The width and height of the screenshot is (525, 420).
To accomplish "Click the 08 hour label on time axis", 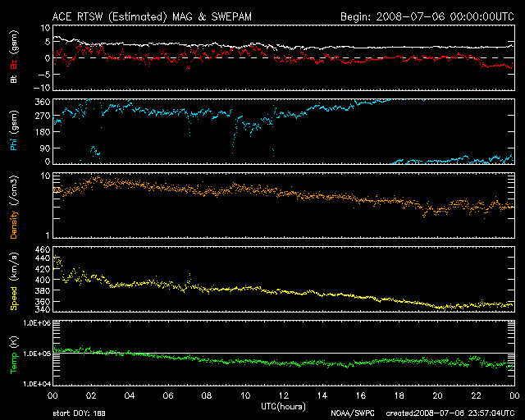I will click(x=207, y=395).
